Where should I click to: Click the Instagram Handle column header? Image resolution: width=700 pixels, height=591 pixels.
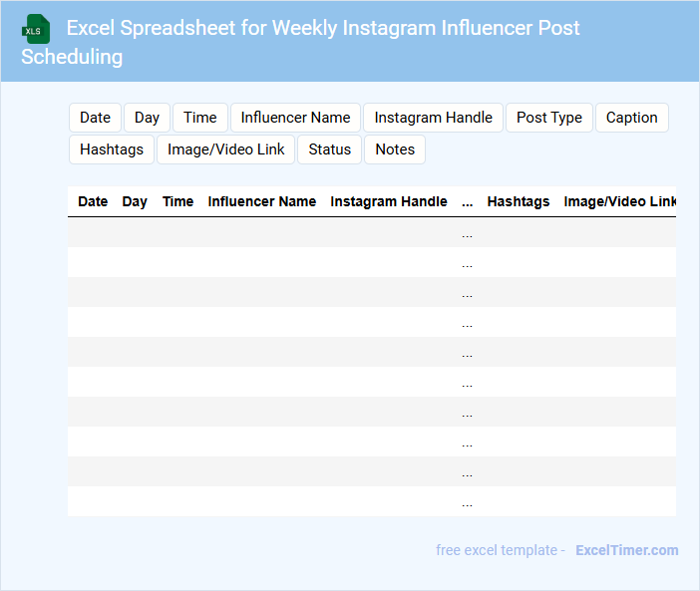389,201
